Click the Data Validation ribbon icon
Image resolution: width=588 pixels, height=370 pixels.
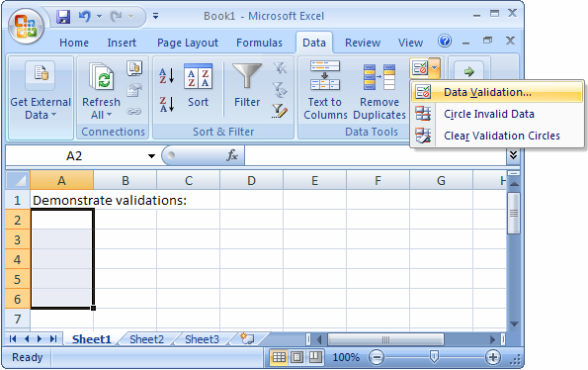[x=420, y=68]
